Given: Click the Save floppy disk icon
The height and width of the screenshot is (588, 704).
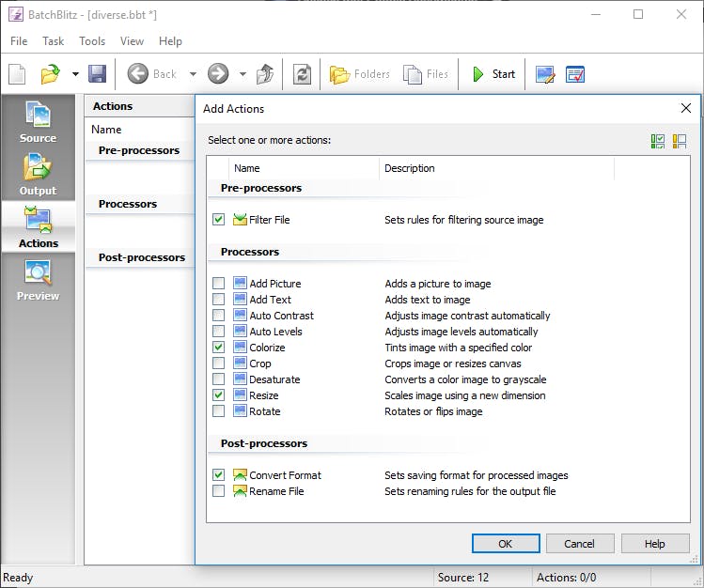Looking at the screenshot, I should point(97,74).
